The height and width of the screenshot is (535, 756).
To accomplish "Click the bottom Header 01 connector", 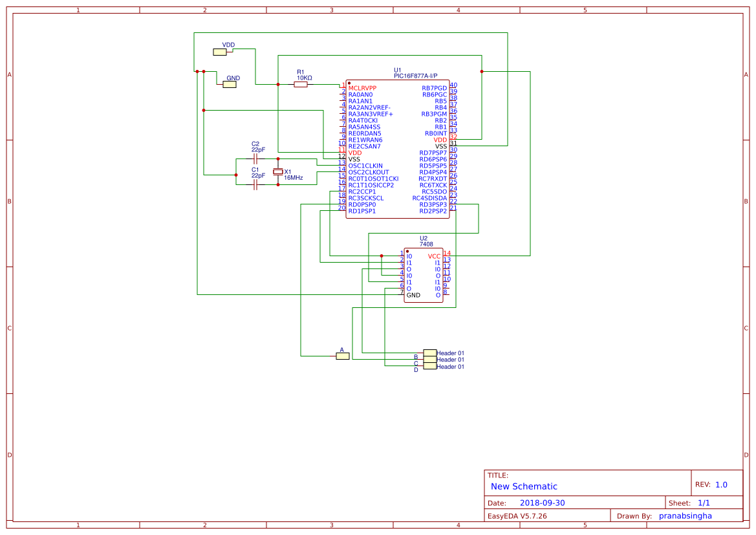I will pos(430,366).
